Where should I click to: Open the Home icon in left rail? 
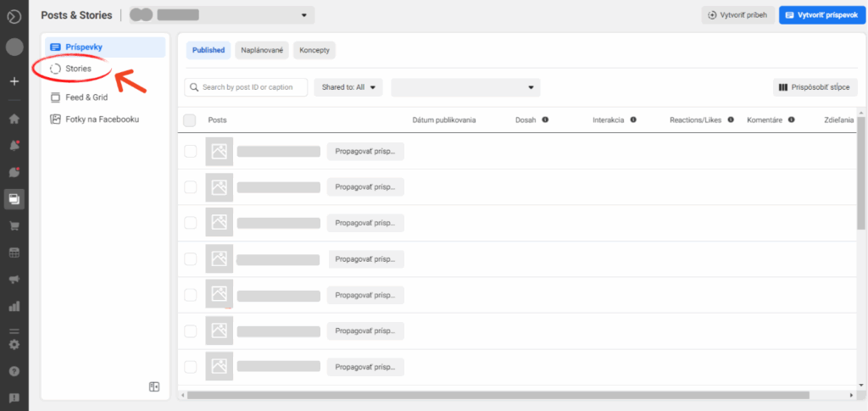tap(14, 119)
